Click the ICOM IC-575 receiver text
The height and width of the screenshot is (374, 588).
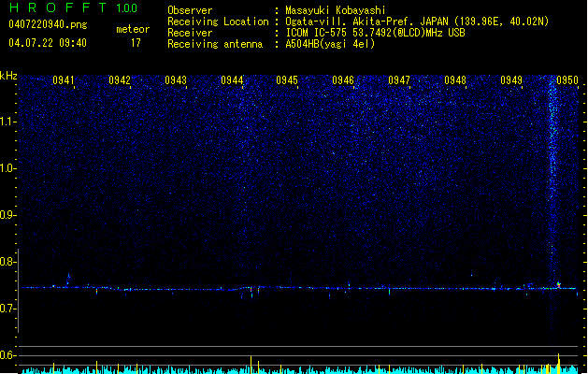[x=375, y=33]
